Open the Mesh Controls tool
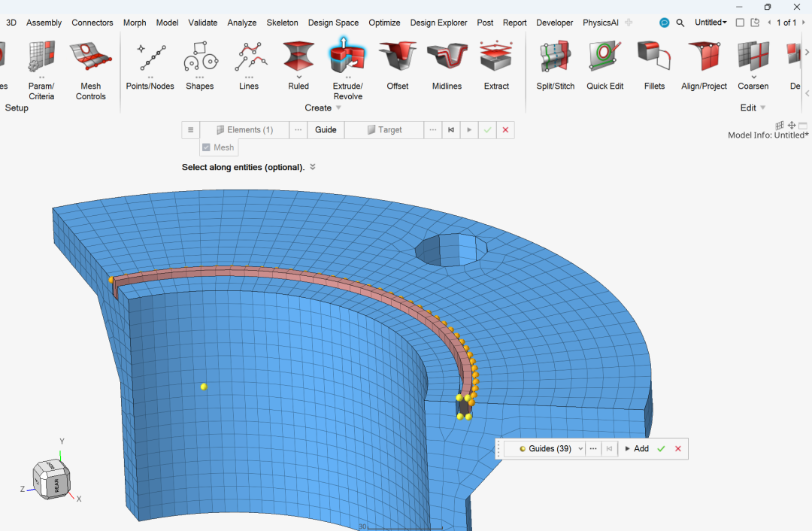 click(x=90, y=59)
